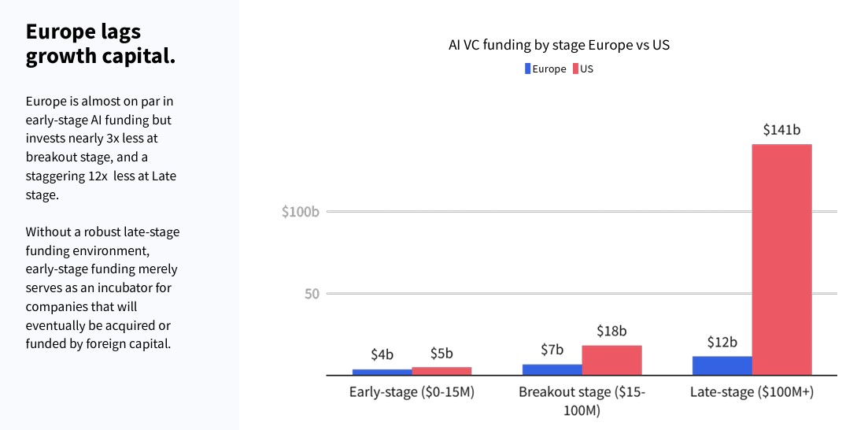
Task: Click the Europe late-stage blue bar
Action: [722, 365]
